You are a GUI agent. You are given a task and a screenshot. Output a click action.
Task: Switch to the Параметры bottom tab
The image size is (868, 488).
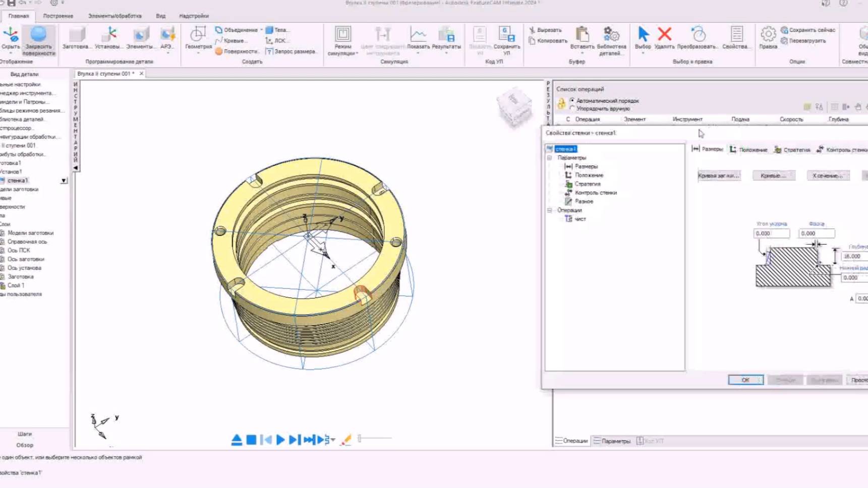(x=612, y=441)
